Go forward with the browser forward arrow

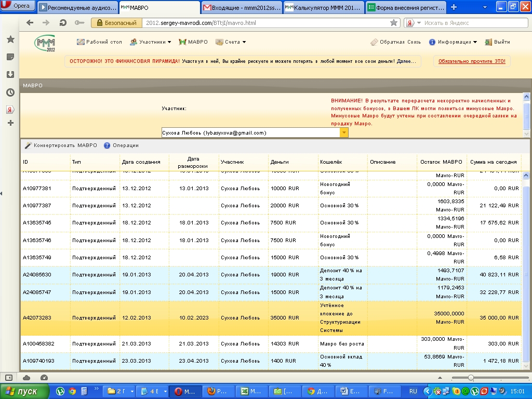click(x=46, y=23)
